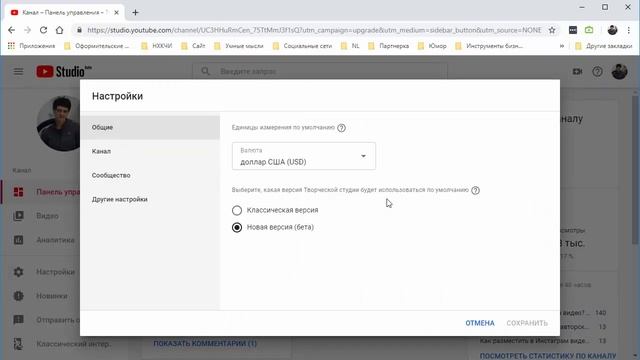
Task: Open the Инструменты бизнеса bookmark folder
Action: point(489,46)
